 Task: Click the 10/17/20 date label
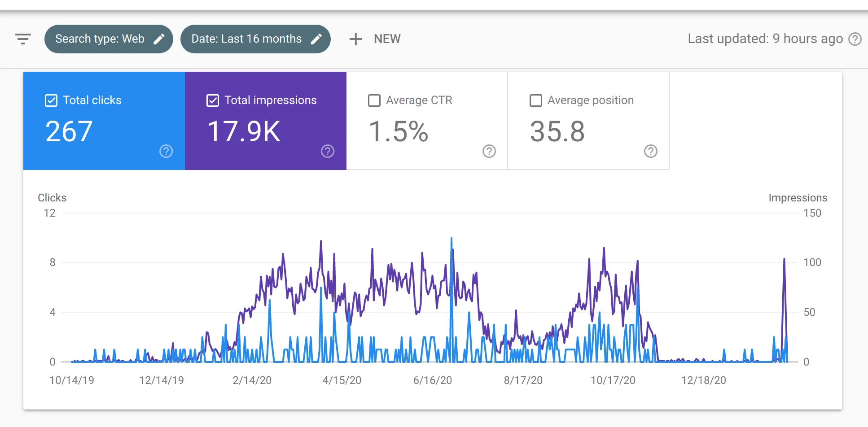[613, 380]
